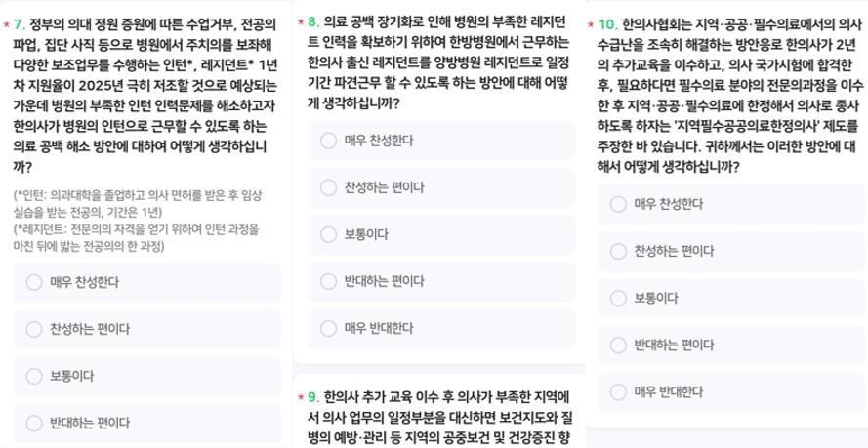Choose '보통이다' under question 7
This screenshot has width=868, height=448.
click(x=146, y=376)
